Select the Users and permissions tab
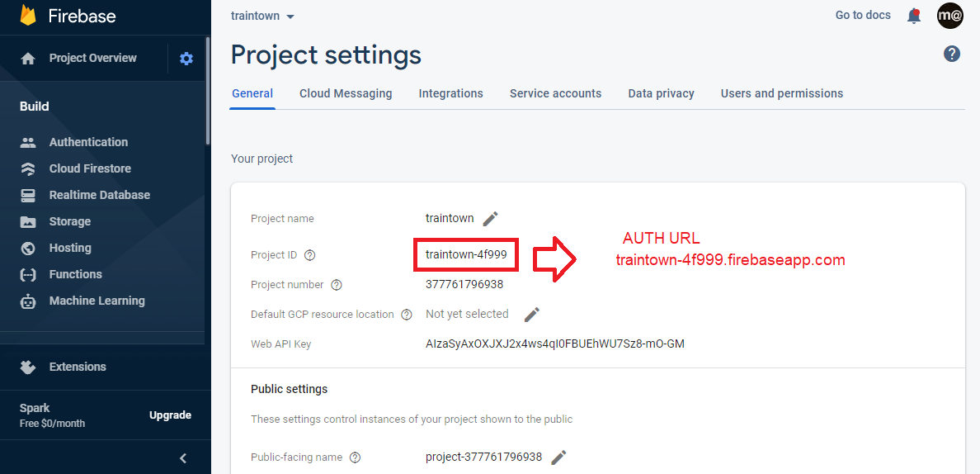The image size is (980, 474). (781, 93)
